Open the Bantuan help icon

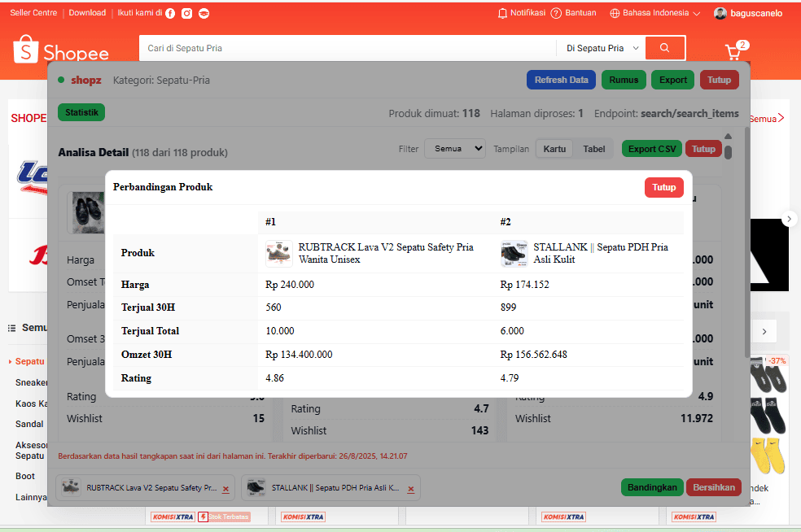tap(556, 13)
